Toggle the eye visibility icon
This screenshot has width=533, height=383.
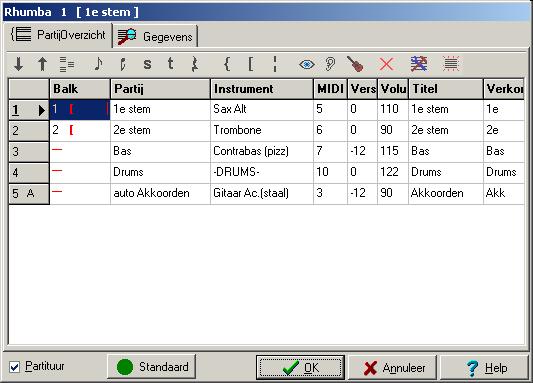pos(307,64)
